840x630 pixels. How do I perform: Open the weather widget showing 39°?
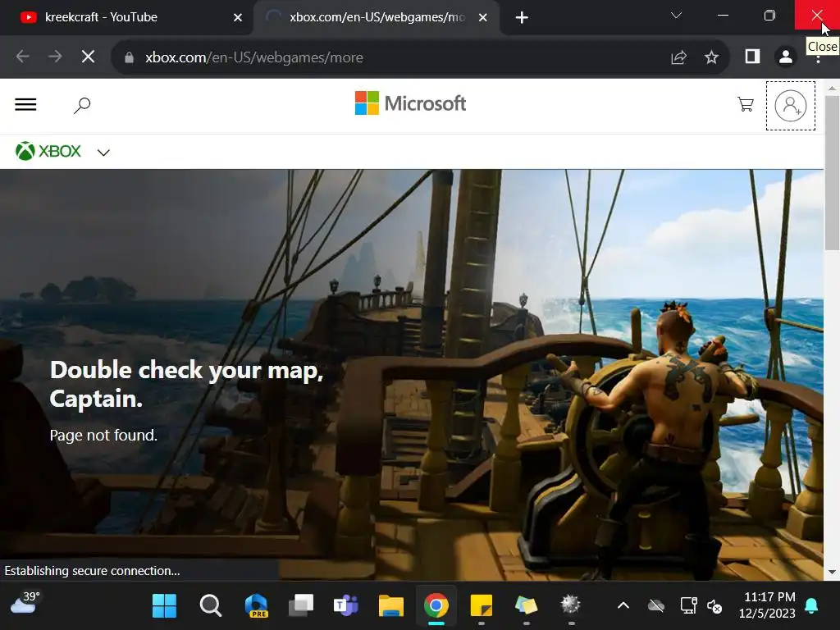(x=25, y=603)
